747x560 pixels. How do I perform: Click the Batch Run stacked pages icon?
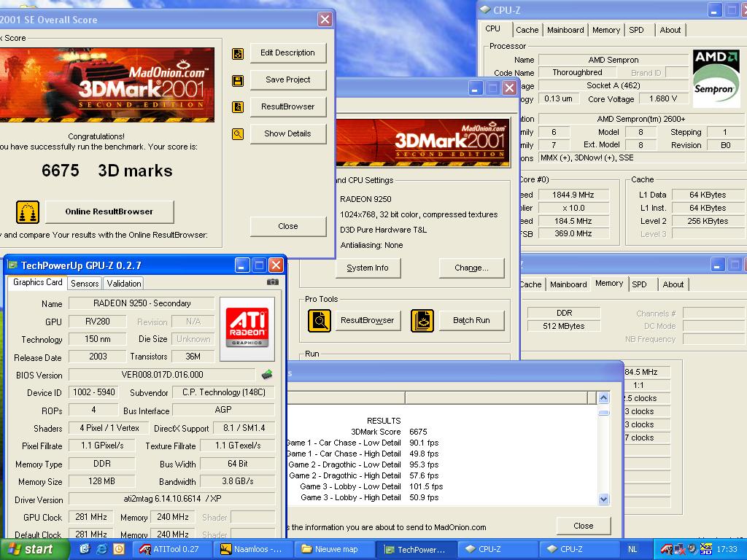[x=422, y=321]
